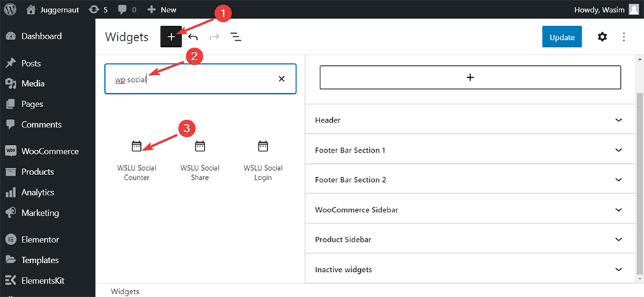The height and width of the screenshot is (297, 644).
Task: Open the settings gear icon
Action: (x=602, y=37)
